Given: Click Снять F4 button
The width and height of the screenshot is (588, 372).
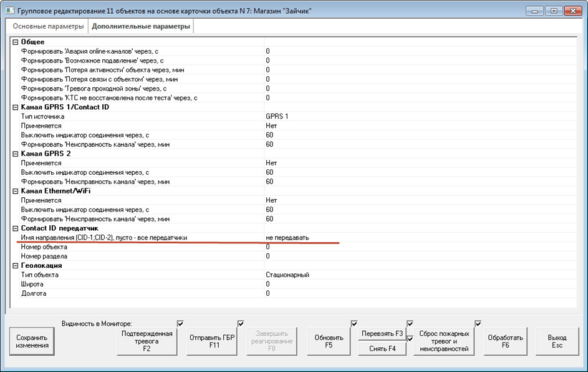Looking at the screenshot, I should 382,349.
